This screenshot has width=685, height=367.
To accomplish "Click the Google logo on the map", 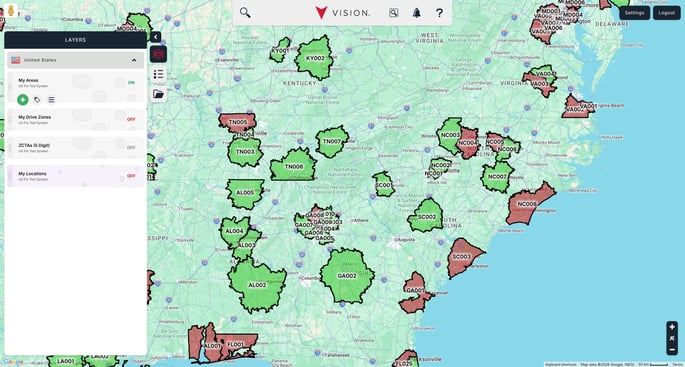I will 14,362.
